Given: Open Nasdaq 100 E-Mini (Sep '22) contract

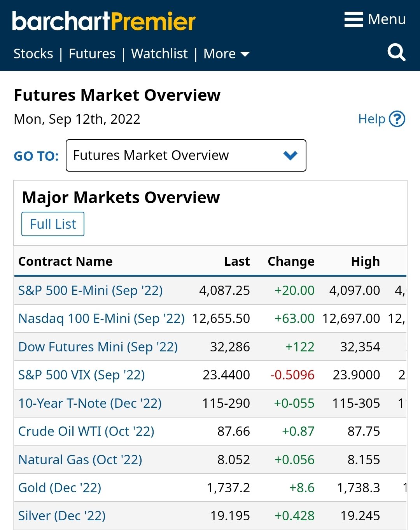Looking at the screenshot, I should point(101,319).
